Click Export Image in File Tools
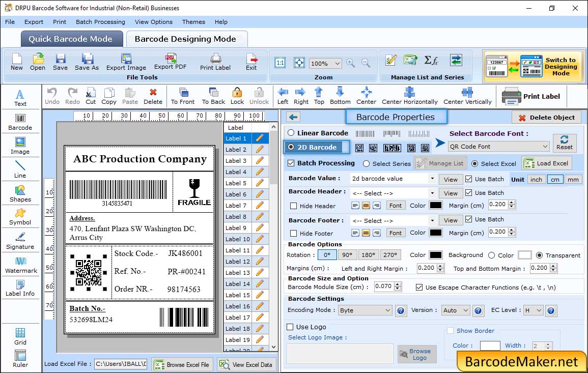Screen dimensions: 588x373 [126, 62]
